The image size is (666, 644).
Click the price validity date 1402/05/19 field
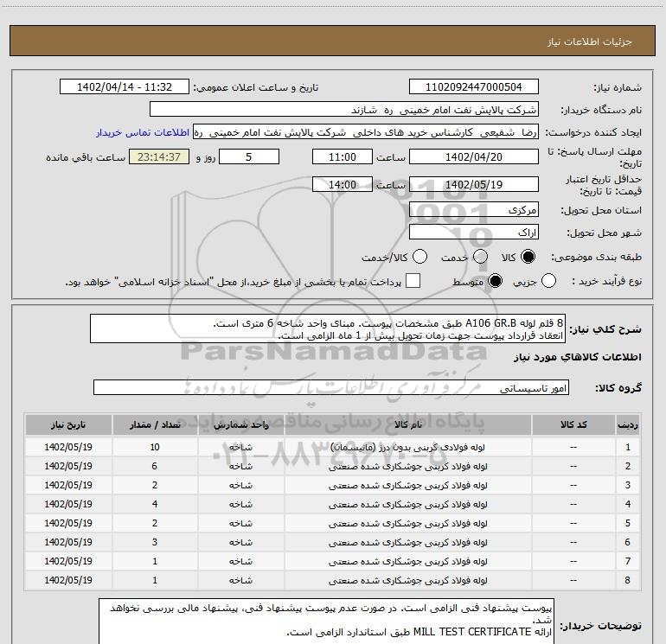(x=474, y=184)
